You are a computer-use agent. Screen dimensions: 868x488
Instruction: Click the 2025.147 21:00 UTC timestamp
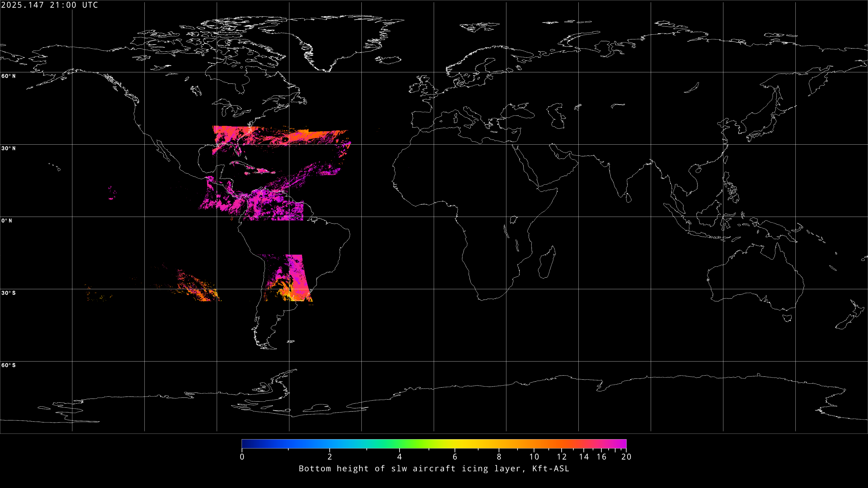pyautogui.click(x=50, y=5)
